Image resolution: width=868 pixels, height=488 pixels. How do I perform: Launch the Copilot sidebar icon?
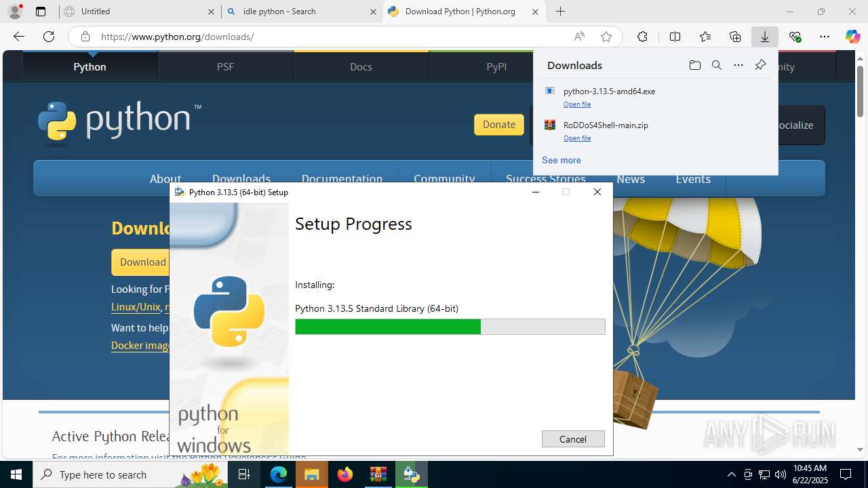pyautogui.click(x=853, y=37)
